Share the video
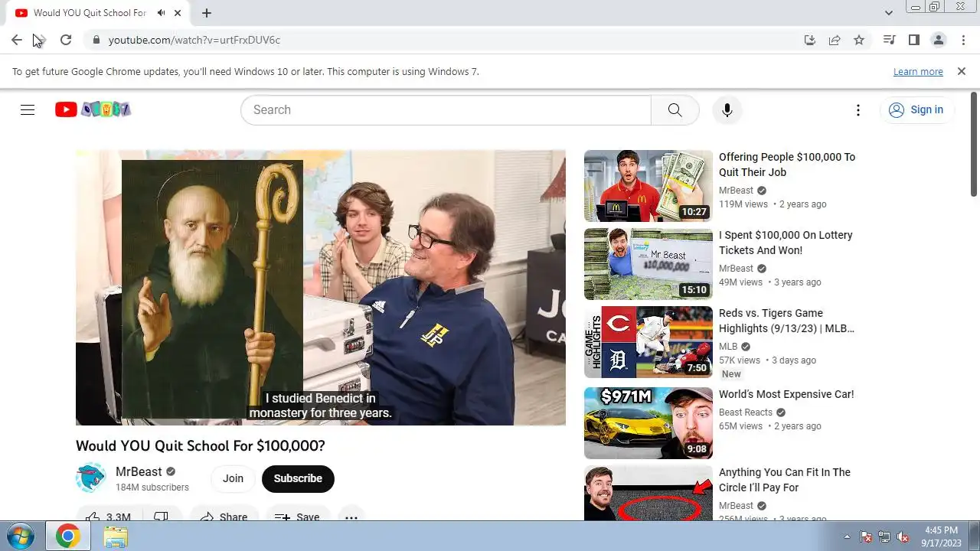980x551 pixels. tap(224, 516)
